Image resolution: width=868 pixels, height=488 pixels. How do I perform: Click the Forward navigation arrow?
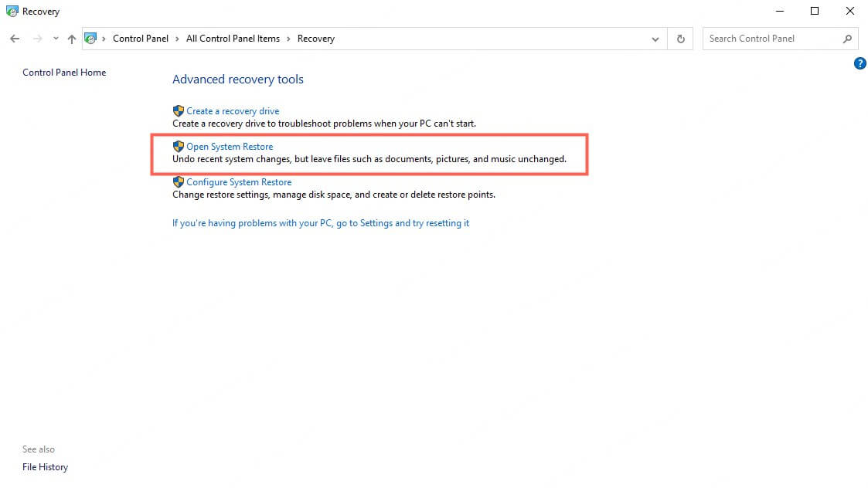37,39
